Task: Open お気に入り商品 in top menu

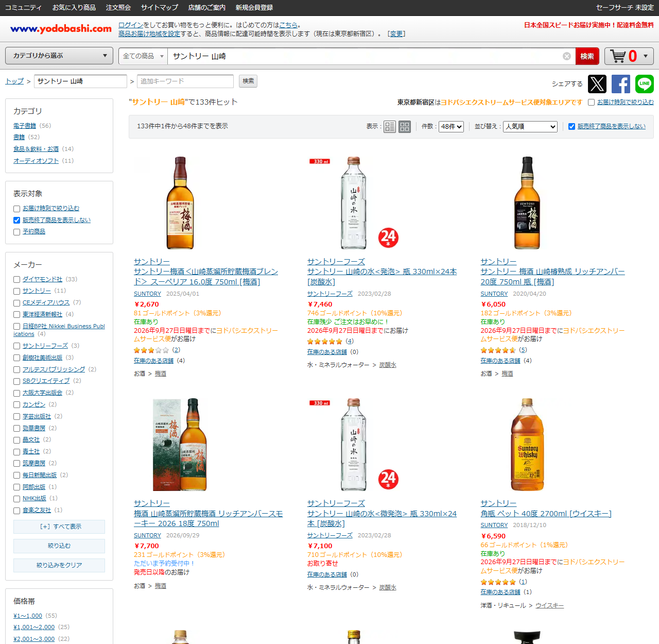Action: (74, 8)
